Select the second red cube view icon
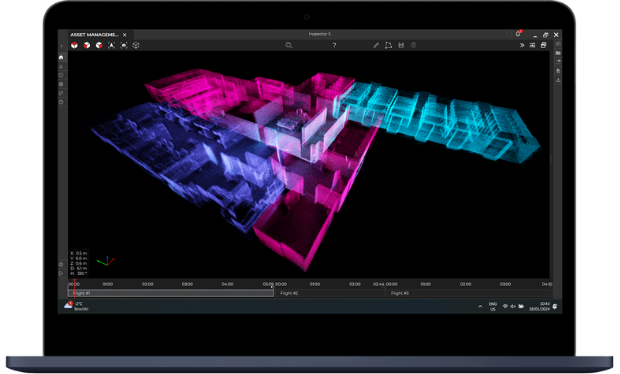Image resolution: width=620 pixels, height=374 pixels. (87, 45)
